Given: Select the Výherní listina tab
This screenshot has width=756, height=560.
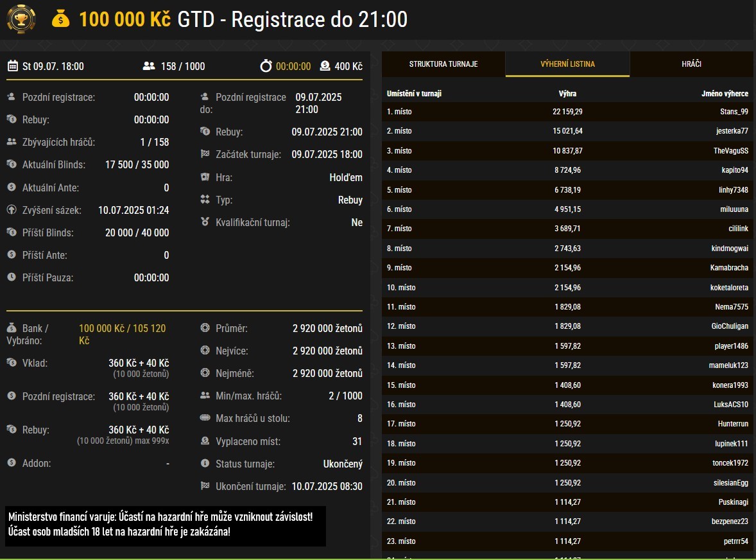Looking at the screenshot, I should [x=567, y=64].
